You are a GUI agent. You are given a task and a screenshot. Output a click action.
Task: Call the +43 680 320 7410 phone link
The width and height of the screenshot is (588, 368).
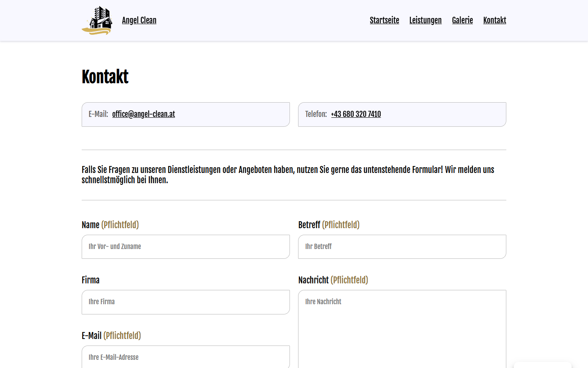point(356,114)
